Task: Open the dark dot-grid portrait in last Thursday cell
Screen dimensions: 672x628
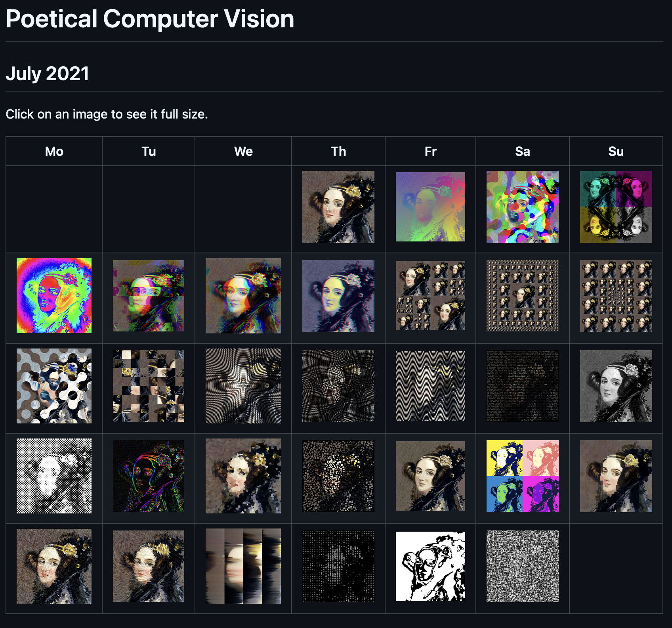Action: (338, 567)
